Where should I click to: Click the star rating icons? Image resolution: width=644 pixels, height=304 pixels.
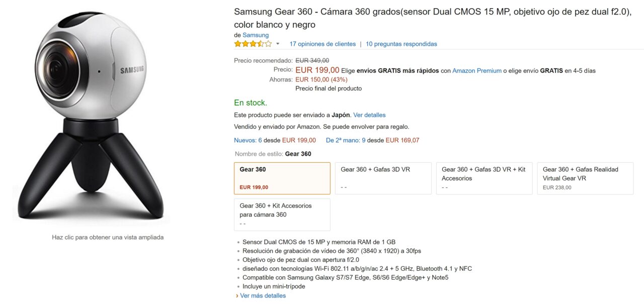tap(253, 44)
